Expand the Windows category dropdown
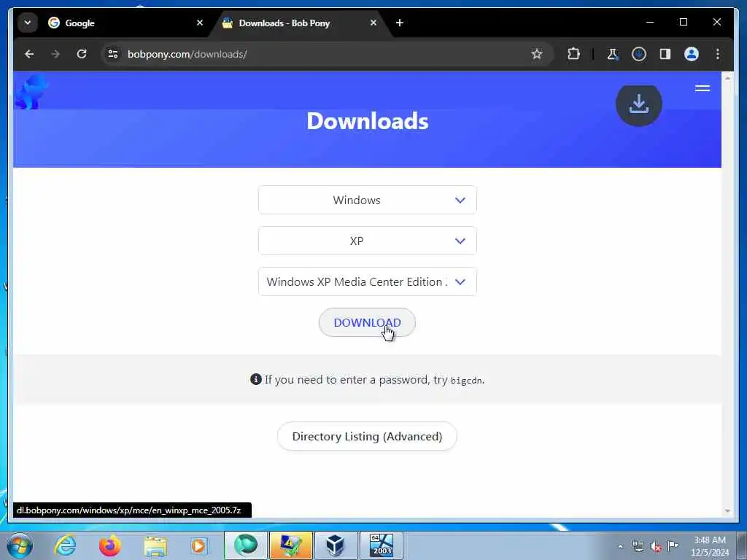747x560 pixels. pos(368,200)
